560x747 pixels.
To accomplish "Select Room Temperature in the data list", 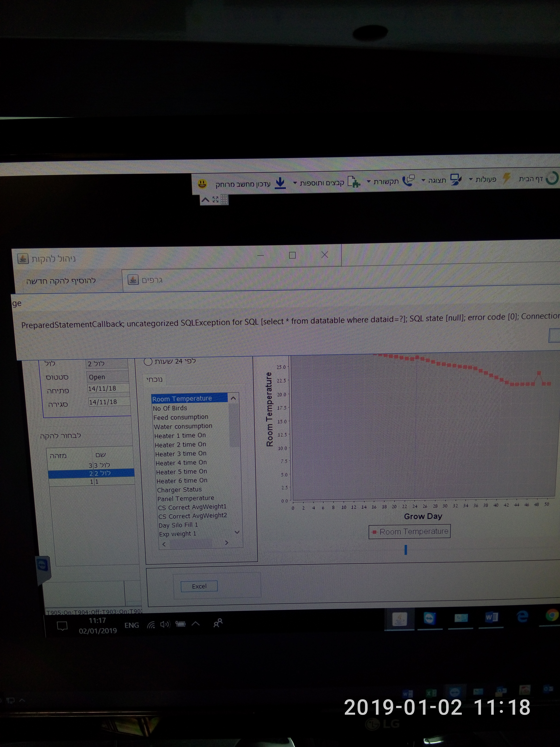I will [189, 399].
